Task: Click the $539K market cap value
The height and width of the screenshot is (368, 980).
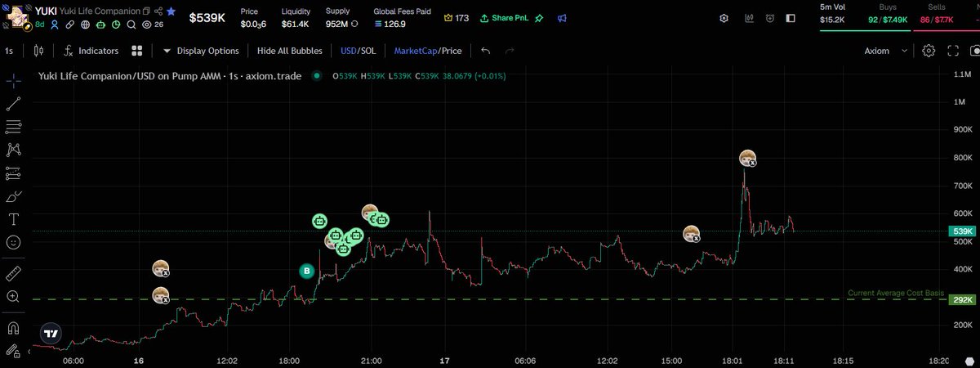Action: point(207,18)
